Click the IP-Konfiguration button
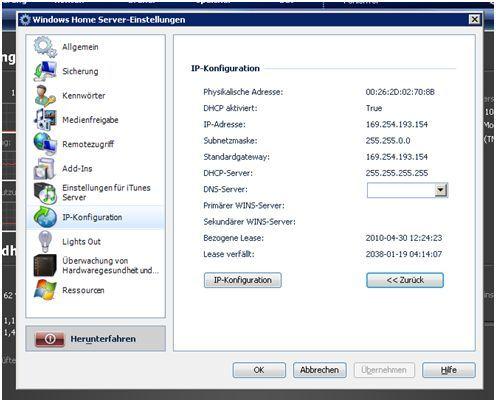496x402 pixels. point(243,280)
